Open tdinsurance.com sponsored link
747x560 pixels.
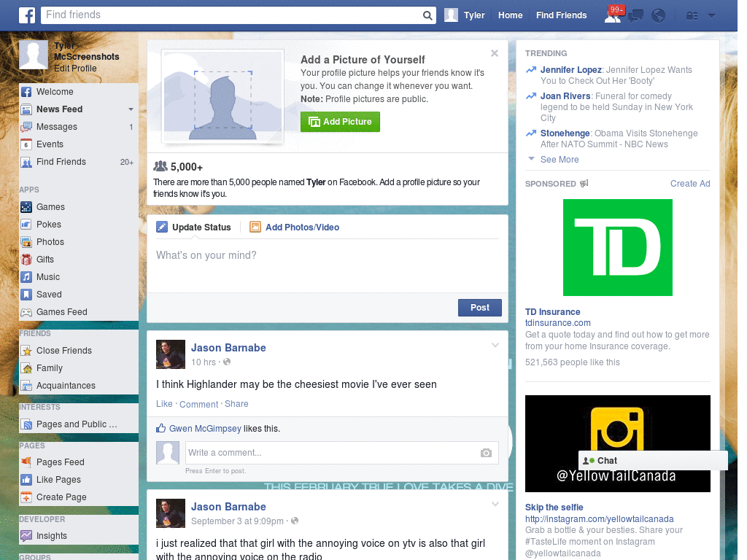pyautogui.click(x=558, y=323)
